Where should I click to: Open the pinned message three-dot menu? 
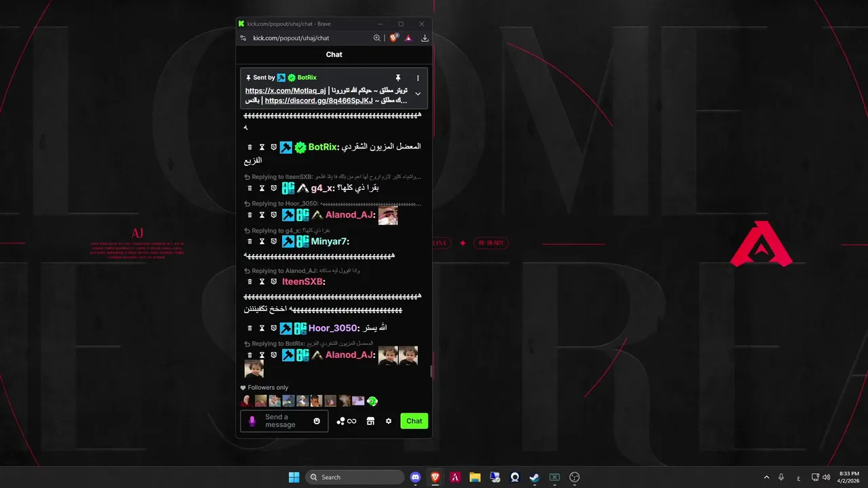418,78
